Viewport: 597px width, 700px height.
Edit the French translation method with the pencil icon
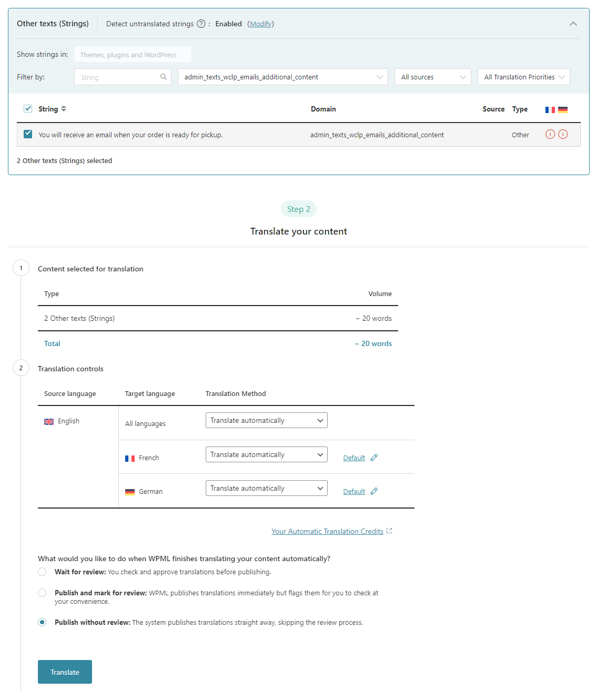(x=374, y=457)
